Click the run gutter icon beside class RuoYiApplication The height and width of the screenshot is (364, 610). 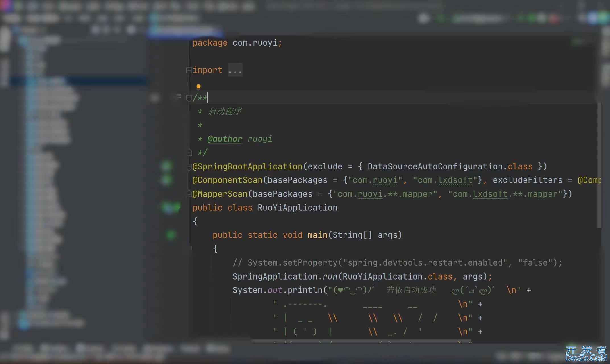point(171,208)
